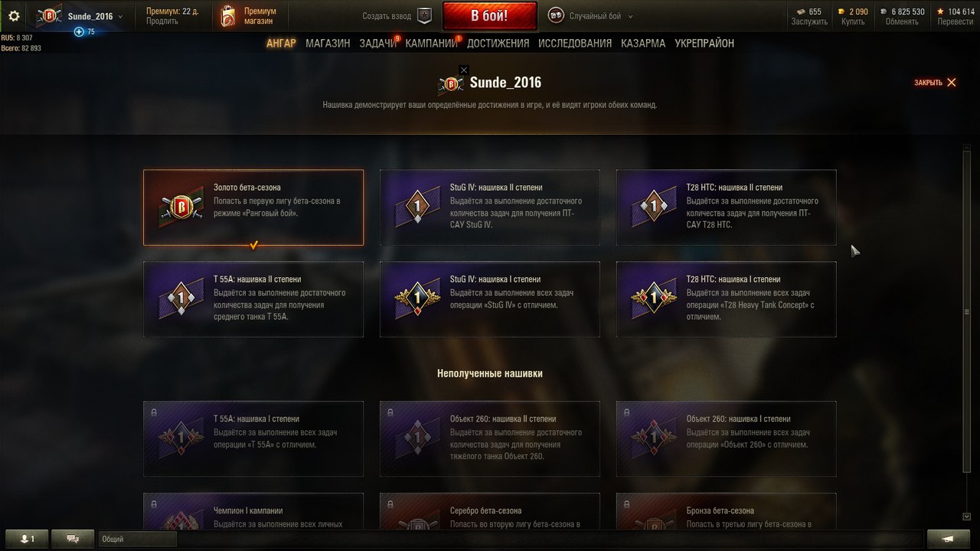Viewport: 980px width, 551px height.
Task: Click the create platoon shield icon
Action: click(424, 16)
